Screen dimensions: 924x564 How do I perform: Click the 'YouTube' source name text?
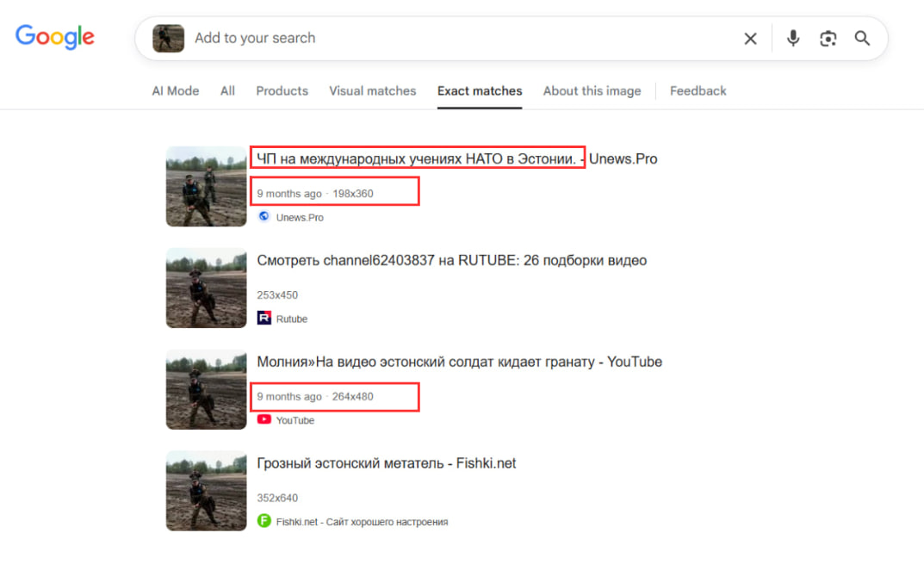click(x=295, y=420)
